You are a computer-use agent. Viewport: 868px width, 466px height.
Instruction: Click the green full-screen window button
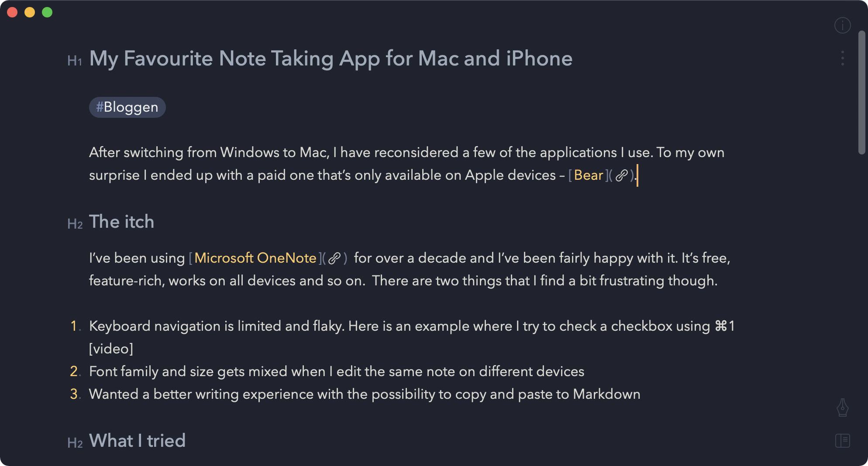(47, 12)
